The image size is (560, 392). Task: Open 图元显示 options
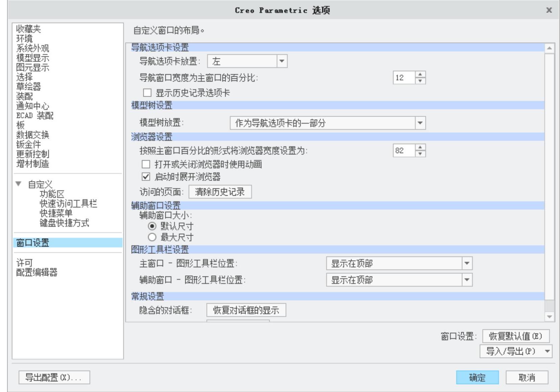tap(32, 68)
